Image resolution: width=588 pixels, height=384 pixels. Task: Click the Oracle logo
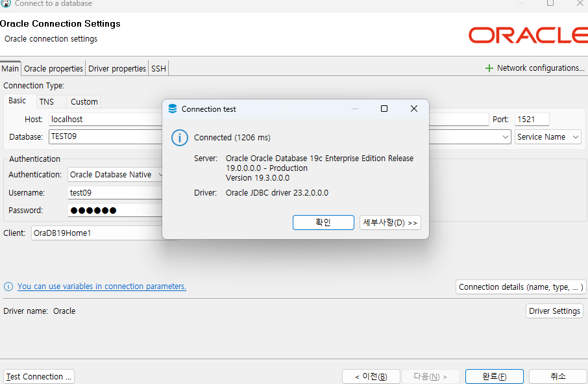[x=528, y=35]
